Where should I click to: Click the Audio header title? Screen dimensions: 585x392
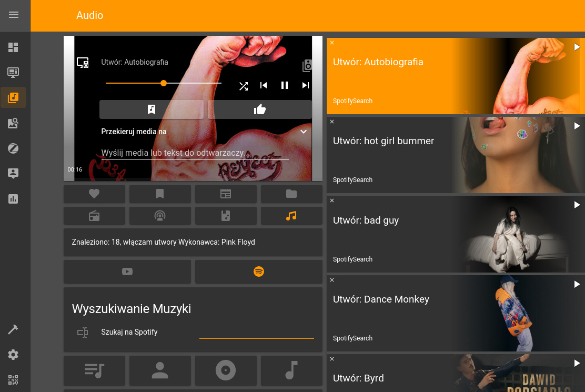point(90,15)
